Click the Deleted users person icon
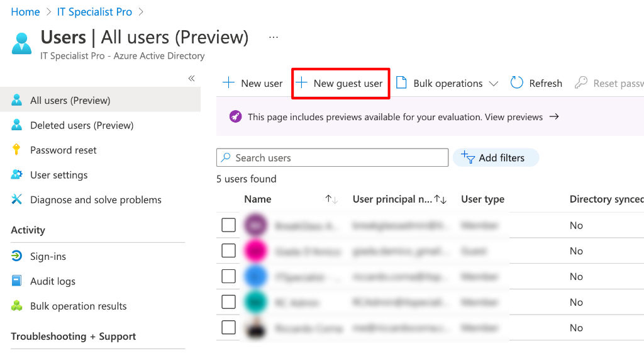 tap(16, 125)
